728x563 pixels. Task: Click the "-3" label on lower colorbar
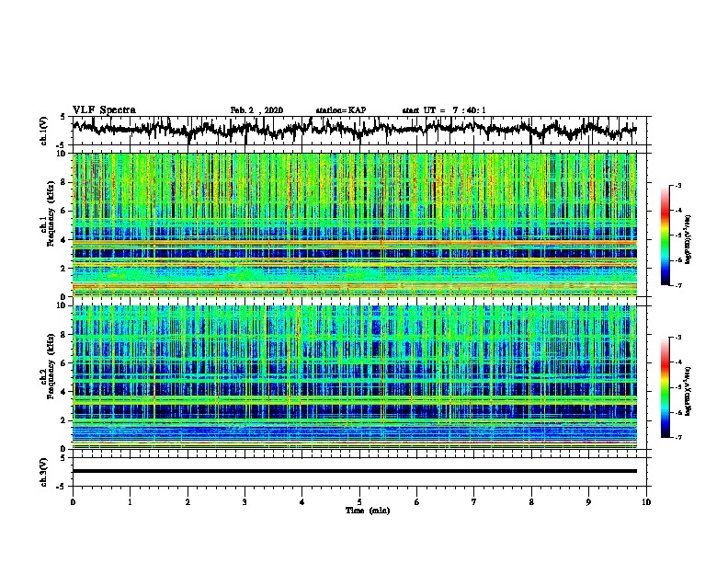677,338
